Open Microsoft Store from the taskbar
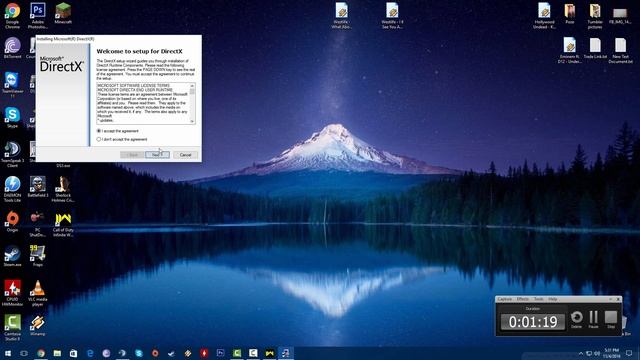640x360 pixels. 73,353
